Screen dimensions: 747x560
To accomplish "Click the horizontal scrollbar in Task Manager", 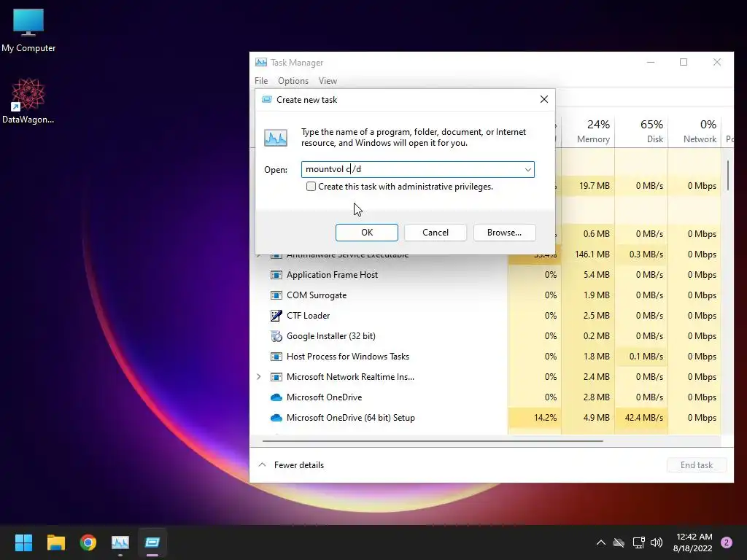I will coord(433,441).
